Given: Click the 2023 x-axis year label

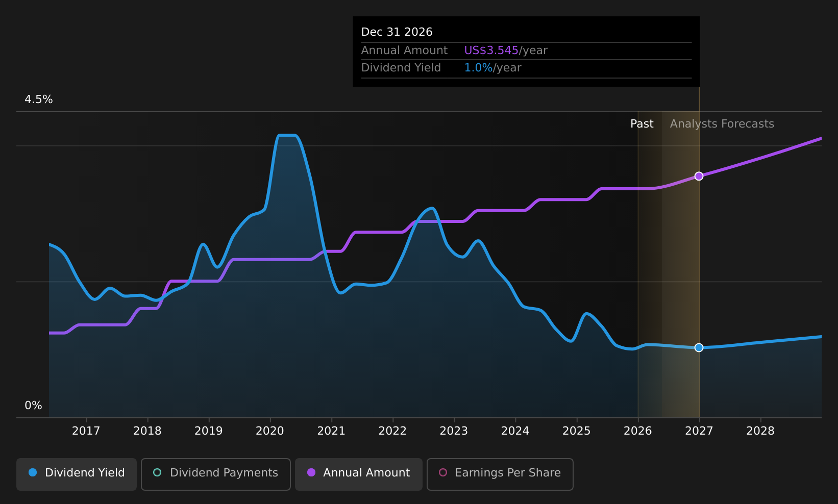Looking at the screenshot, I should coord(454,431).
